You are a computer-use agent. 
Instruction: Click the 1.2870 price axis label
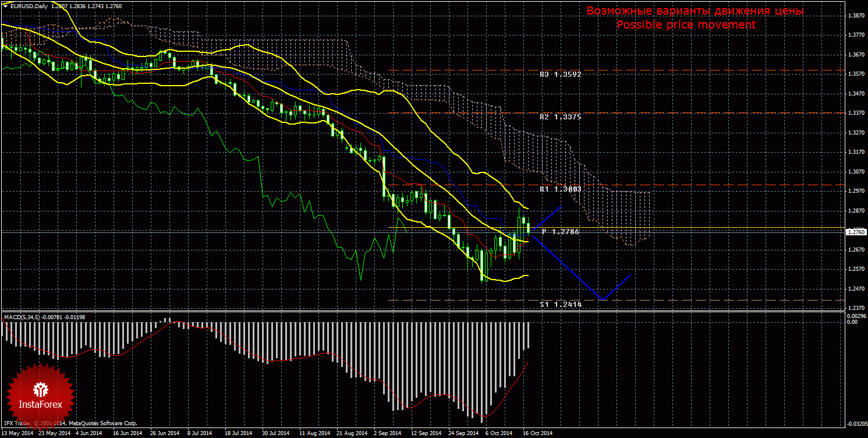(x=856, y=211)
